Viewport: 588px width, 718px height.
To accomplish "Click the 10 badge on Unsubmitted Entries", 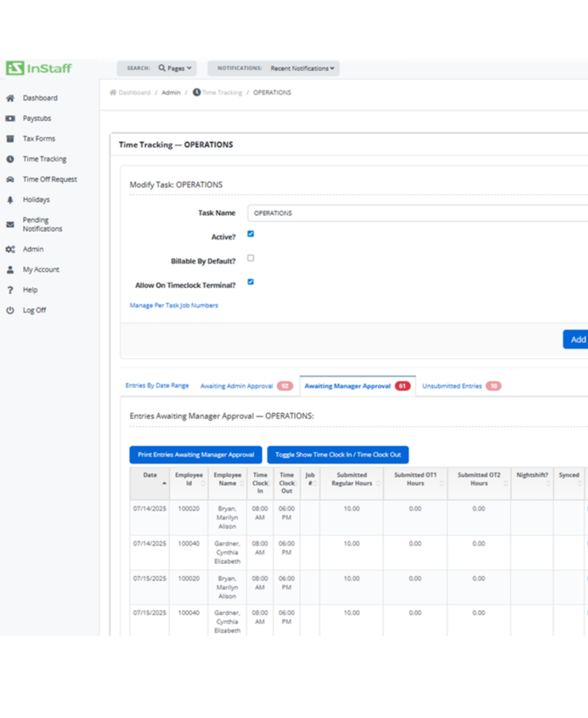I will pyautogui.click(x=493, y=386).
